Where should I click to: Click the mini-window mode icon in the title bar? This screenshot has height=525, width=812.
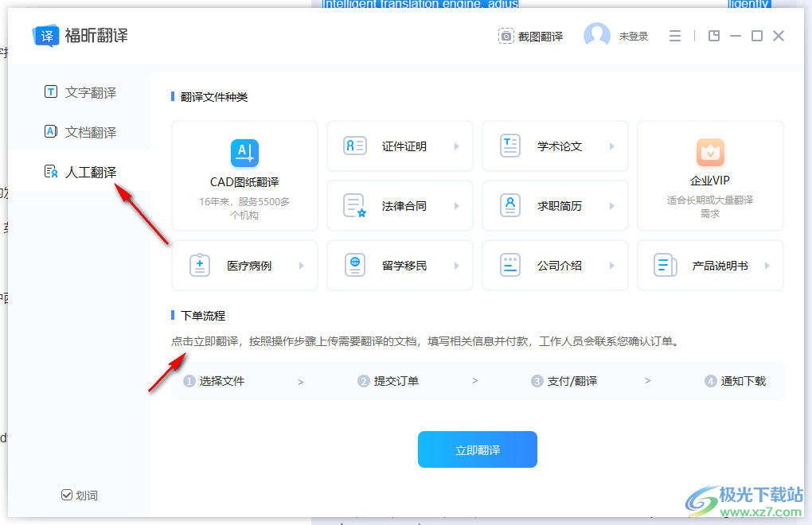[x=714, y=36]
